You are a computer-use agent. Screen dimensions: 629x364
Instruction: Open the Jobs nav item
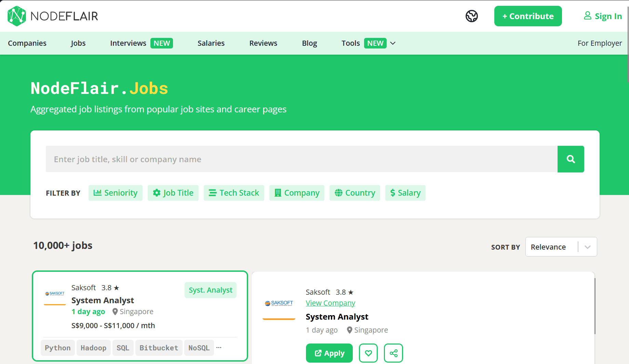coord(78,43)
